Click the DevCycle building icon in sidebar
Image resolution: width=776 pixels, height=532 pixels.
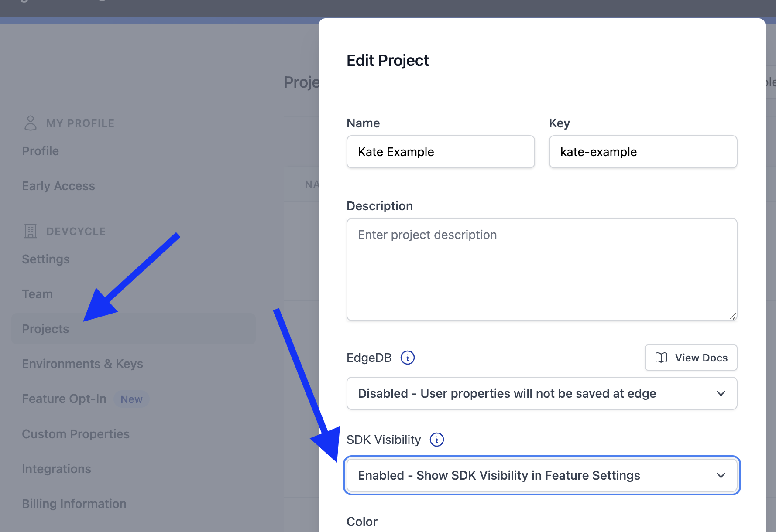[30, 231]
